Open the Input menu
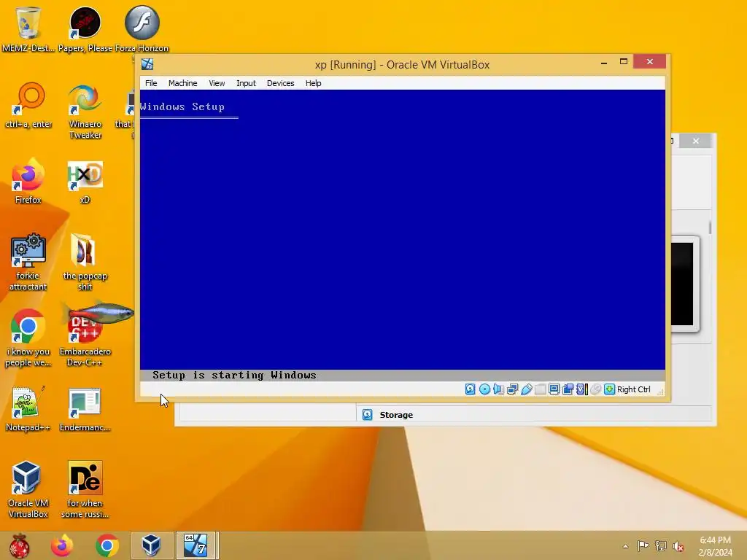Image resolution: width=747 pixels, height=560 pixels. coord(246,83)
